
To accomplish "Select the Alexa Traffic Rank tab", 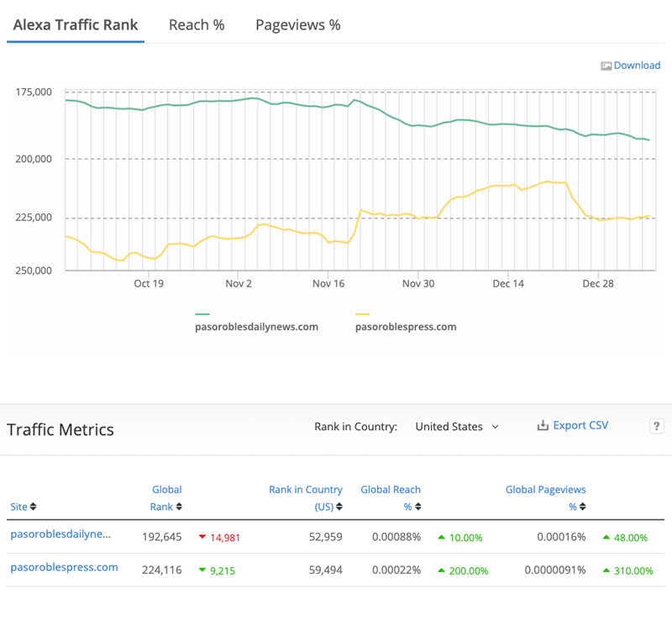I will point(76,24).
